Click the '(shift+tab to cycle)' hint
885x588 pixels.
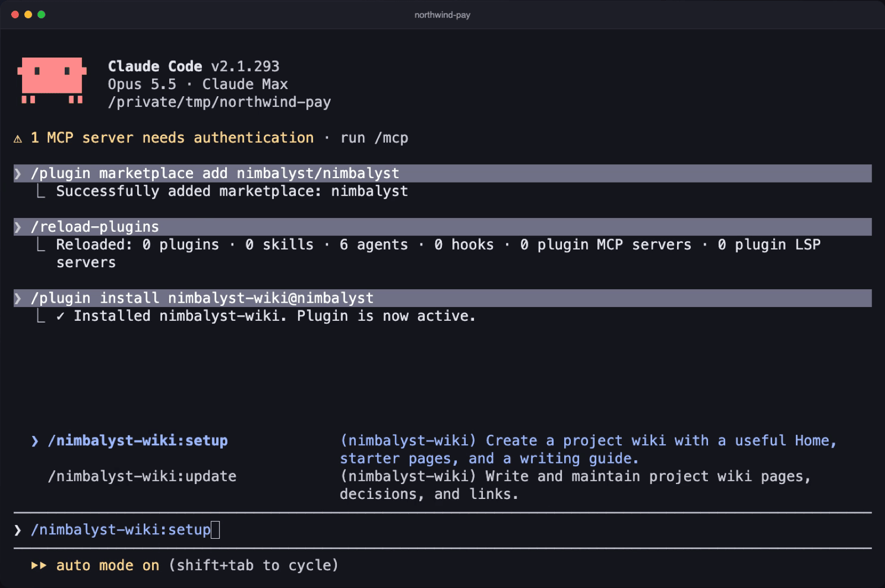[x=253, y=565]
